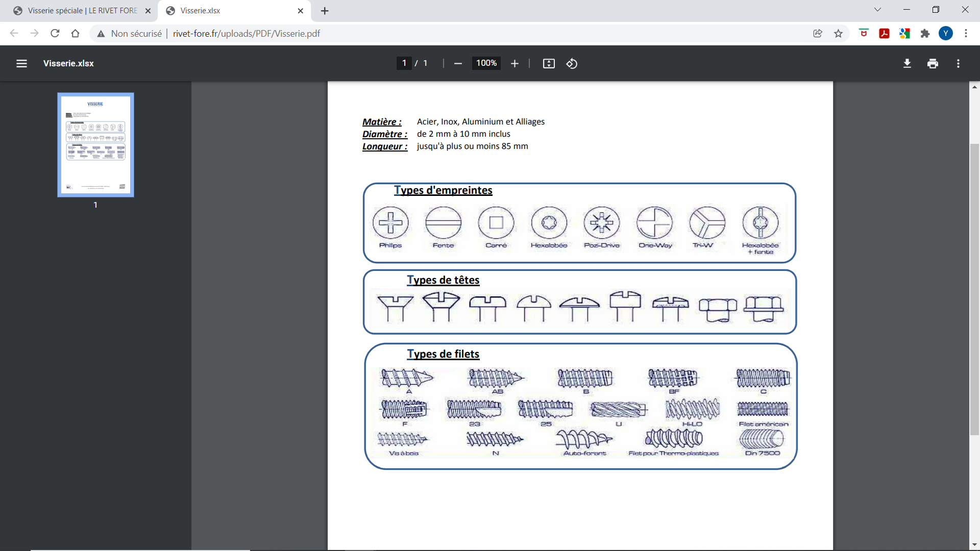Toggle the PDF sidebar menu icon
Image resolution: width=980 pixels, height=551 pixels.
(x=21, y=63)
